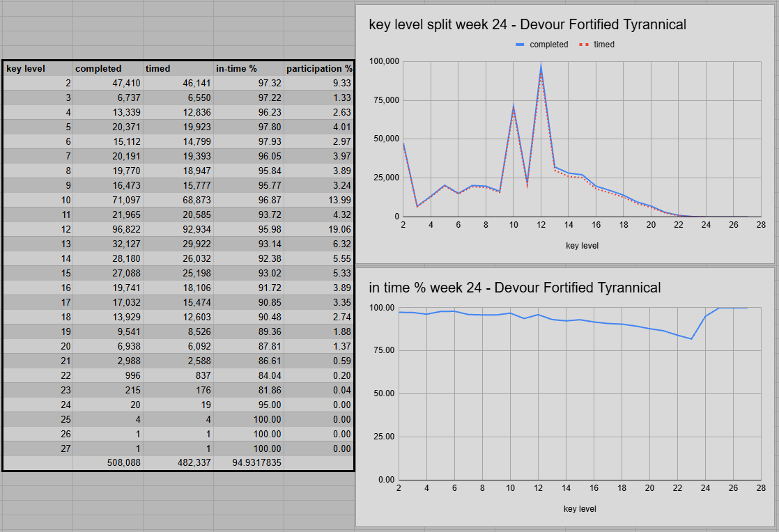Click 'key level' axis title on bottom chart
The width and height of the screenshot is (779, 532).
(580, 509)
